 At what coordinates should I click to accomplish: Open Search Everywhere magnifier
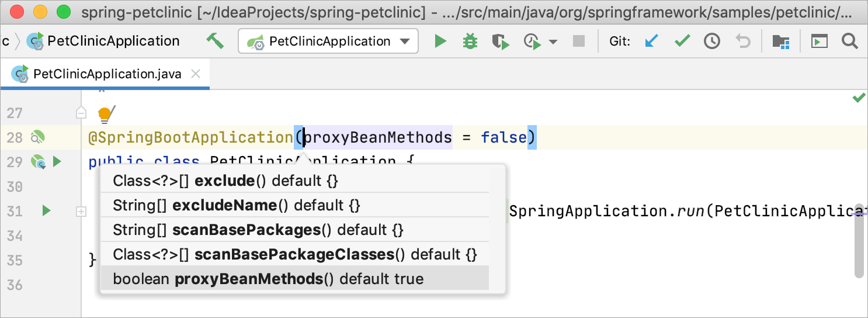(x=849, y=41)
